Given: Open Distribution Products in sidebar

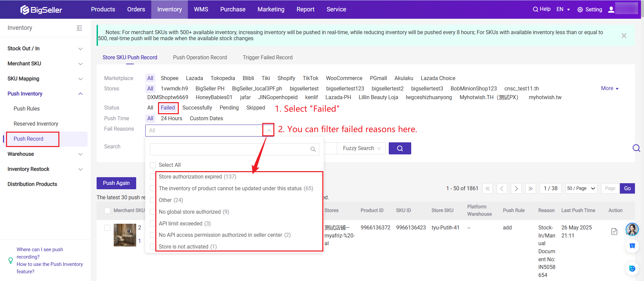Looking at the screenshot, I should tap(32, 184).
